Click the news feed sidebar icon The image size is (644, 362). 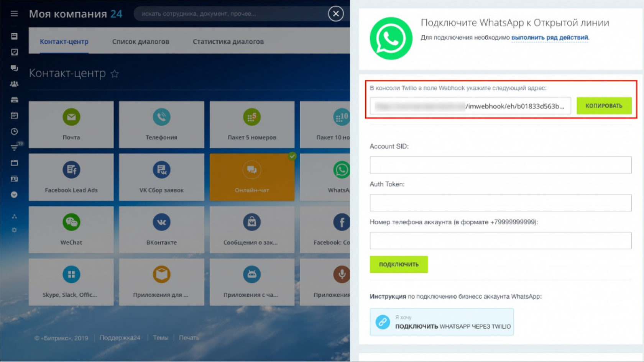pos(14,36)
